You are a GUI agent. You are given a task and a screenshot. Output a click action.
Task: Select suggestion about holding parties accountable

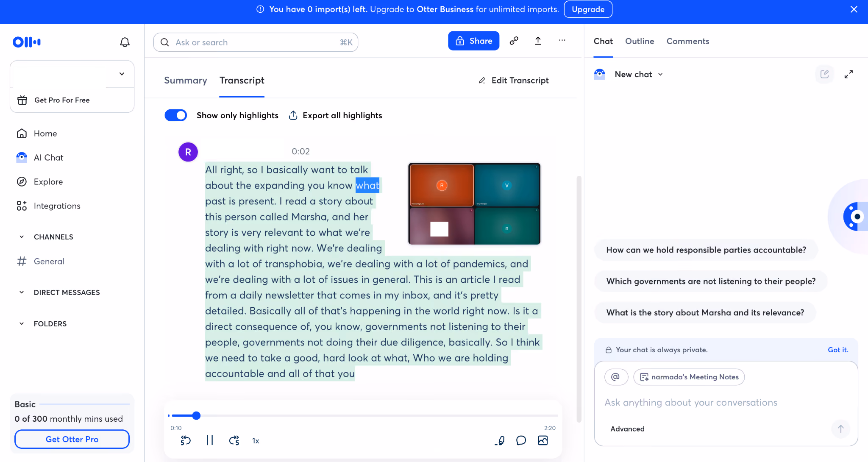pos(706,250)
